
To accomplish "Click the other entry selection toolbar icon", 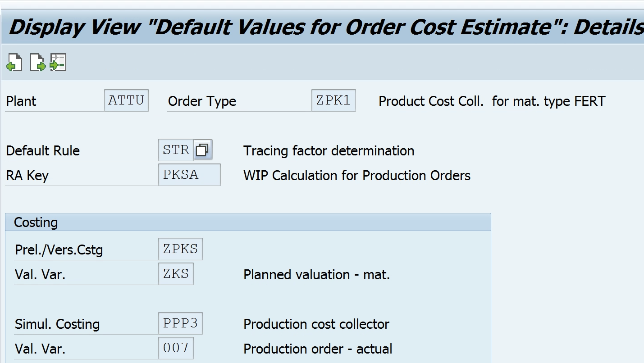I will [x=58, y=62].
